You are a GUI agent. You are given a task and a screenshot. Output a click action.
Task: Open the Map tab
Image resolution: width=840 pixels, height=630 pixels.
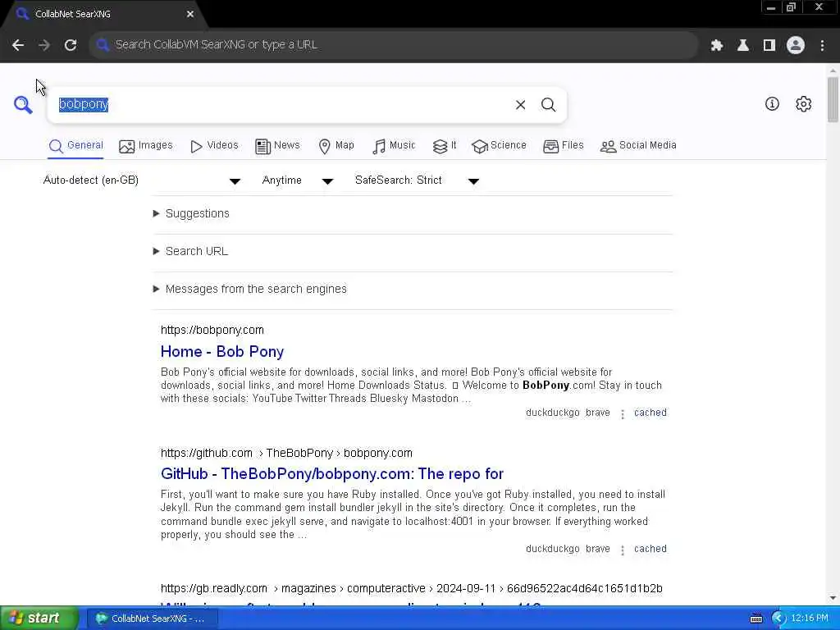point(336,146)
